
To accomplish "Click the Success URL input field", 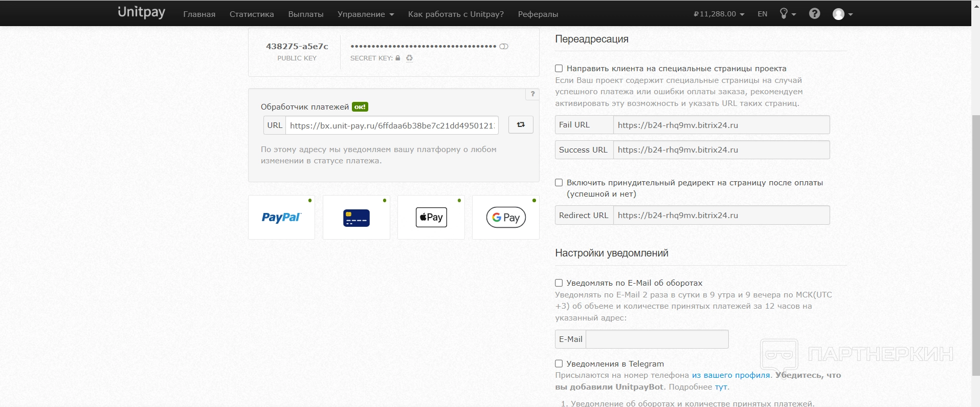I will (721, 150).
